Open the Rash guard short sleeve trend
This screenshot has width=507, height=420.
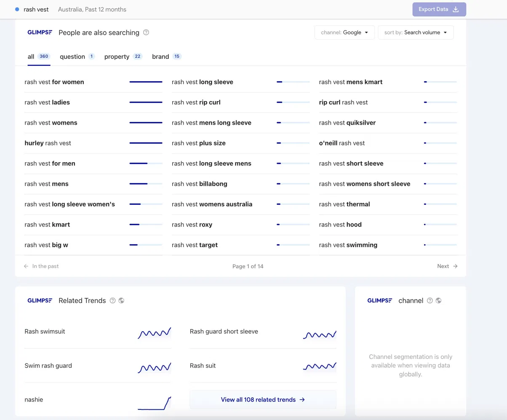point(224,332)
